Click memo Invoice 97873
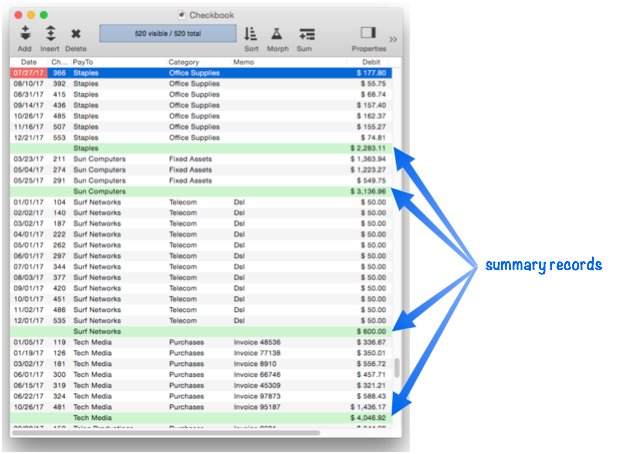 257,396
